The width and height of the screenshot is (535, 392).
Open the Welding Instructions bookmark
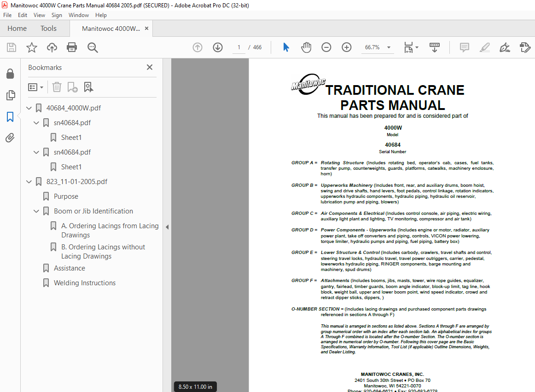point(85,283)
